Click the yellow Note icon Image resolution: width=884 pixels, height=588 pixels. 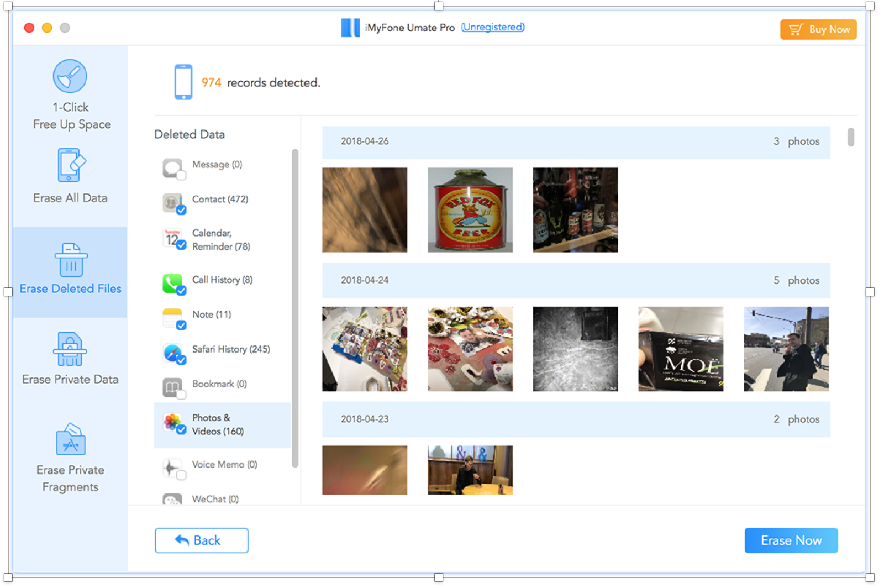tap(172, 318)
